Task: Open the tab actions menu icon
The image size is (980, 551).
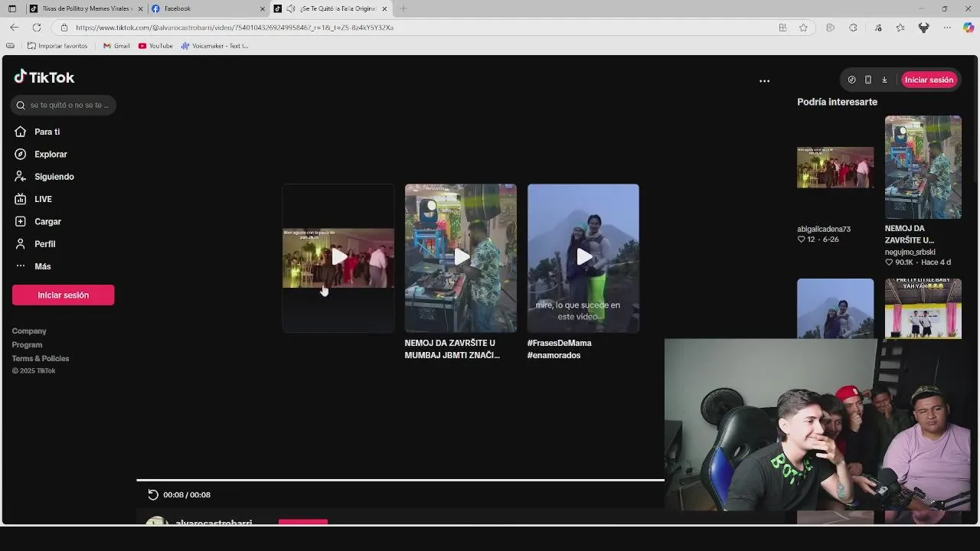Action: [x=12, y=8]
